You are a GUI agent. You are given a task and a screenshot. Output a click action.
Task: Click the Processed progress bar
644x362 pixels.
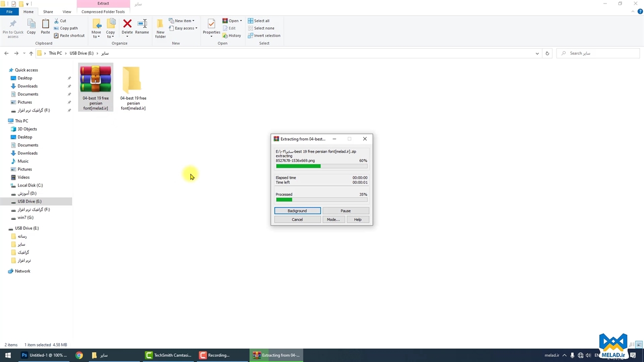click(x=321, y=200)
